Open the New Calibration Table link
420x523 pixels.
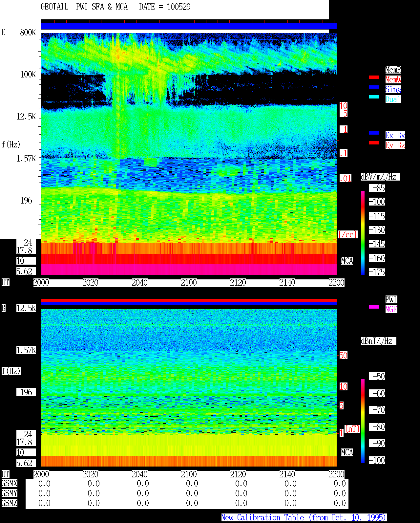(x=304, y=518)
